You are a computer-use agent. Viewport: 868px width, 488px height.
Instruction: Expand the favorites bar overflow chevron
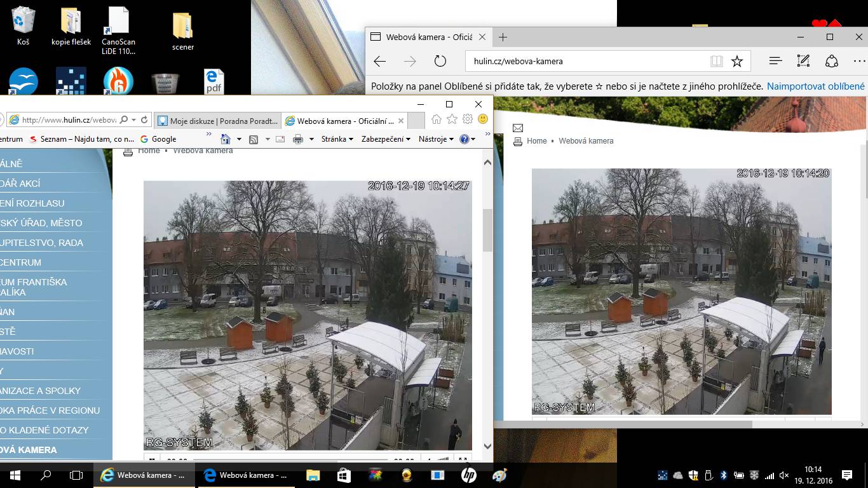pos(209,135)
